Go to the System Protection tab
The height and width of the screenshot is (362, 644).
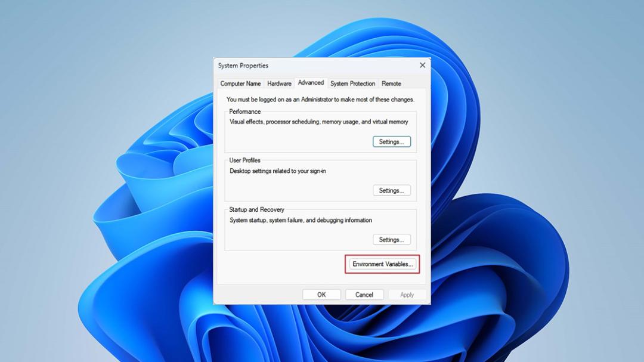(353, 83)
